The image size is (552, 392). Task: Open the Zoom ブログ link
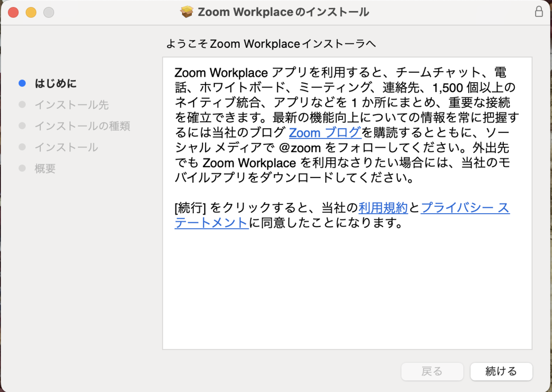click(x=325, y=132)
